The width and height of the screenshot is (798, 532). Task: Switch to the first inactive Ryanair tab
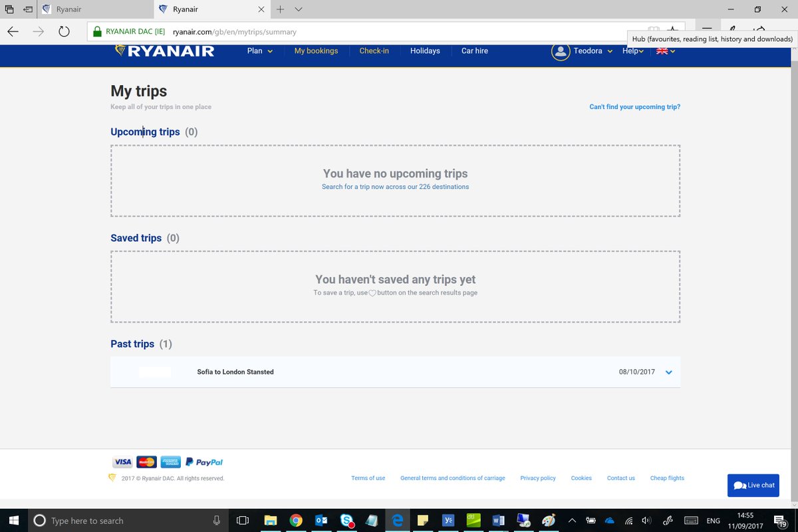(x=94, y=9)
